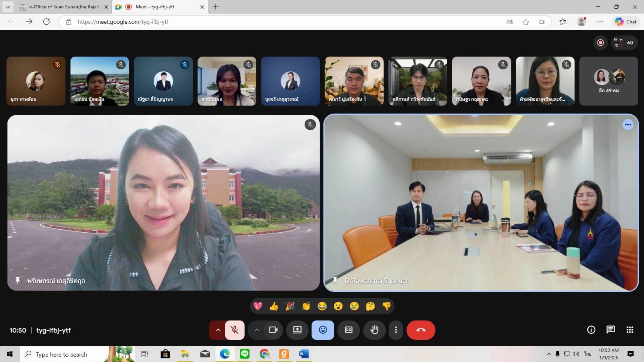Image resolution: width=644 pixels, height=362 pixels.
Task: Turn off the camera
Action: click(273, 330)
